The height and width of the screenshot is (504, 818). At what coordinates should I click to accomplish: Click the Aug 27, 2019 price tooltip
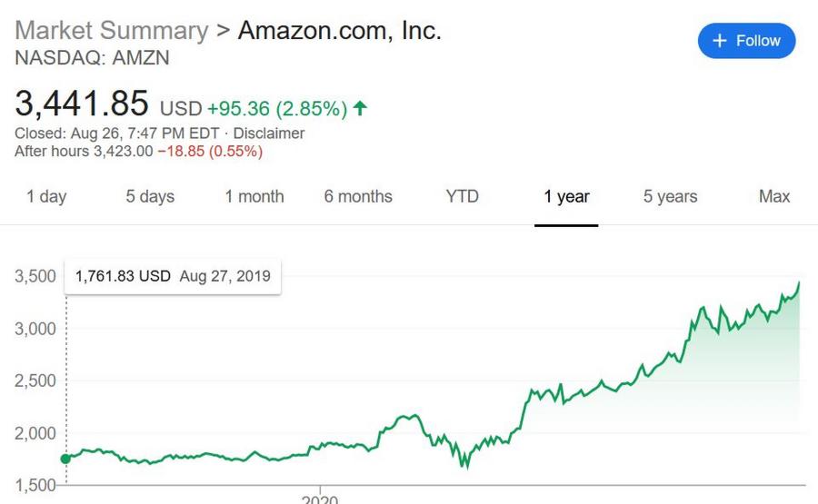(173, 276)
